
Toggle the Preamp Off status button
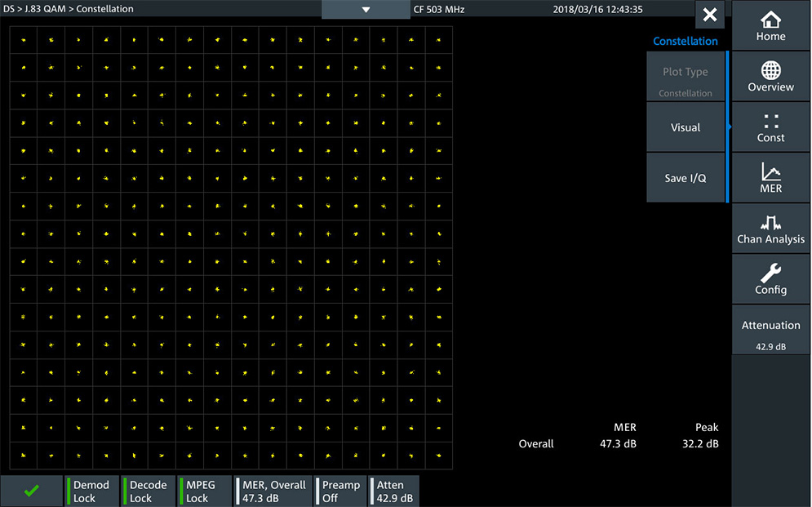[x=341, y=491]
